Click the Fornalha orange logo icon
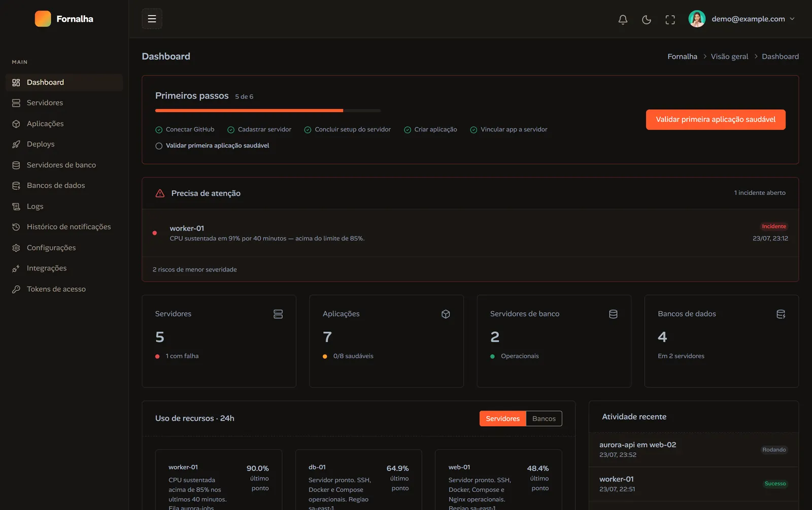The width and height of the screenshot is (812, 510). (x=43, y=19)
